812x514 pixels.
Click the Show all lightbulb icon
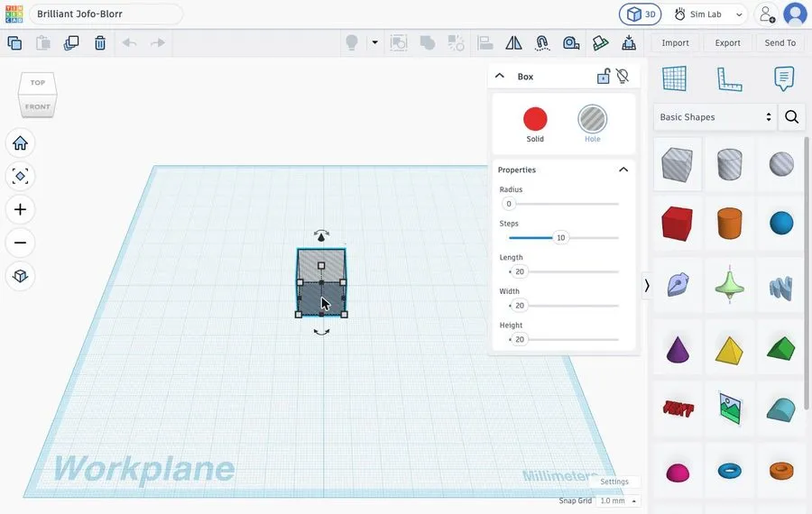point(352,42)
